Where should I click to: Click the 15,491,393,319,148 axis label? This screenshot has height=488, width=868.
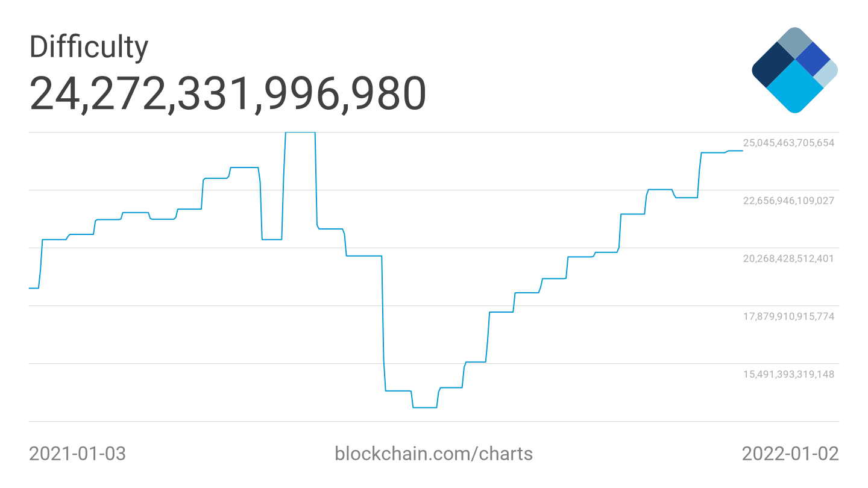[x=788, y=374]
